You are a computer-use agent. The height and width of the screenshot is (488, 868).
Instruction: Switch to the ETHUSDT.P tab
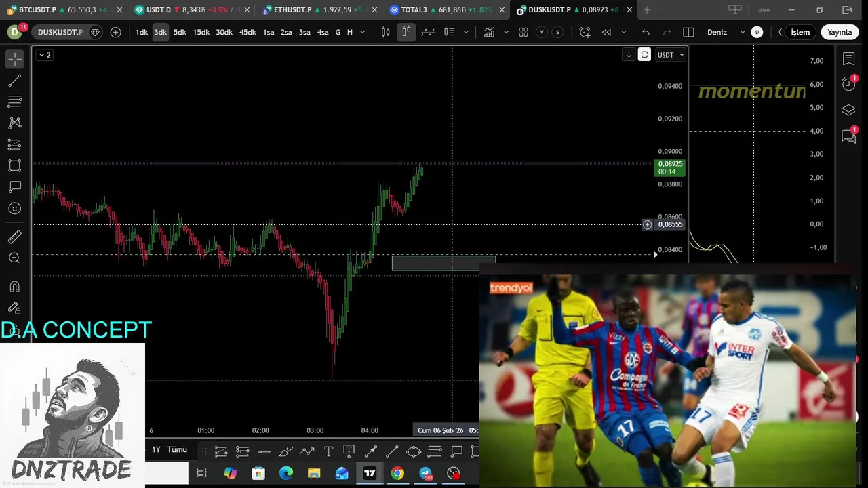(319, 9)
